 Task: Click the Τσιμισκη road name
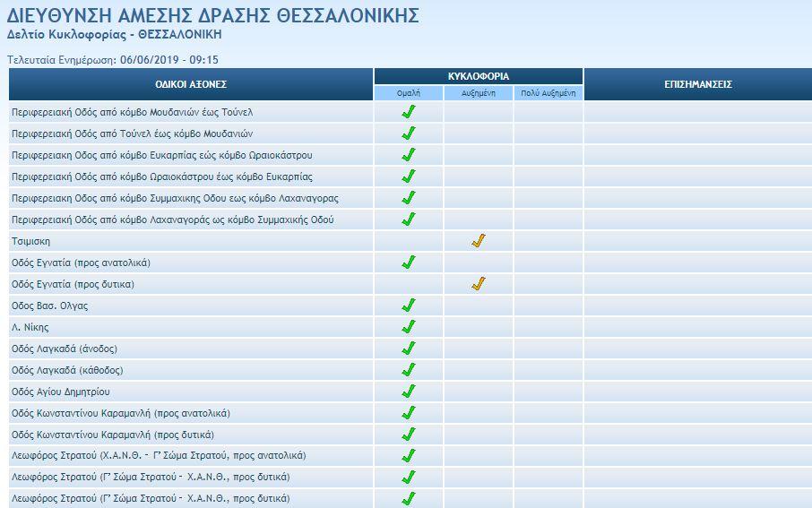click(x=30, y=242)
